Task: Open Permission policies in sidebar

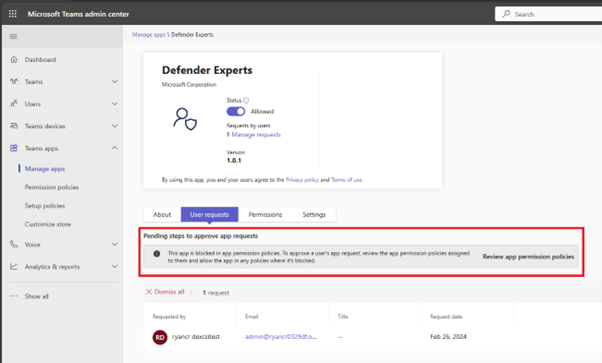Action: tap(52, 187)
